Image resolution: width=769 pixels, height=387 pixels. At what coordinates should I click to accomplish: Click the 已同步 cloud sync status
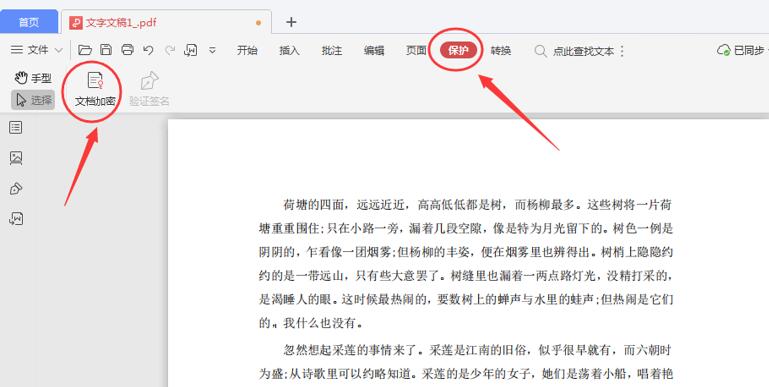click(741, 50)
